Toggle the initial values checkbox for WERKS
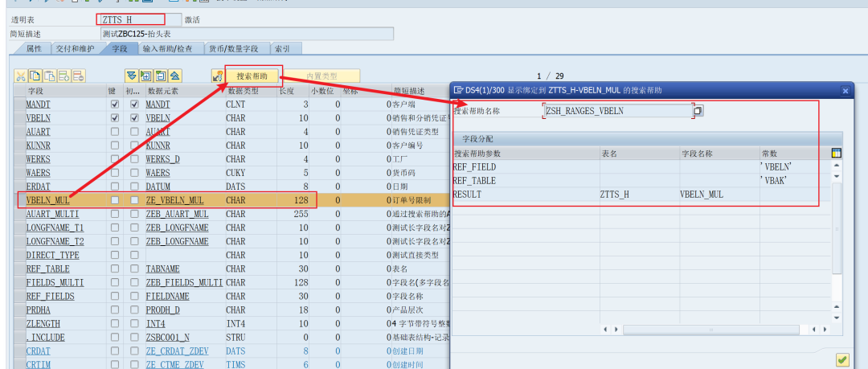Viewport: 868px width, 369px height. (x=134, y=159)
